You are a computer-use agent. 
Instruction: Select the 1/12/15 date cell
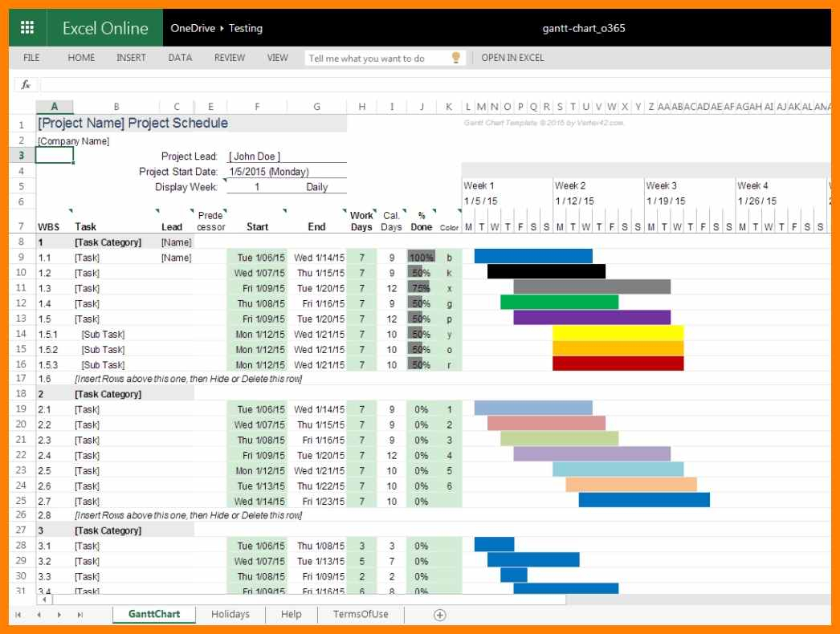point(597,201)
